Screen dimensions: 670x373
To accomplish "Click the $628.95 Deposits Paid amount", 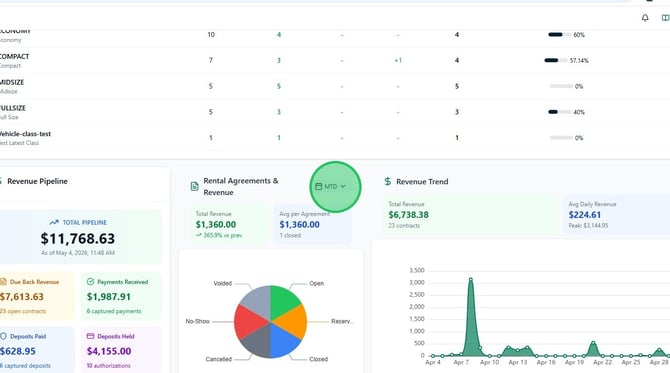I will [x=18, y=351].
